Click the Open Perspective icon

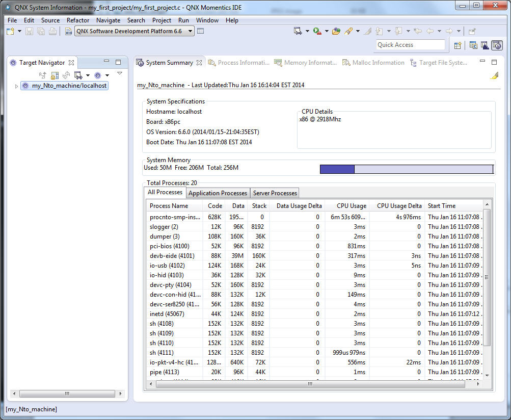click(x=458, y=46)
